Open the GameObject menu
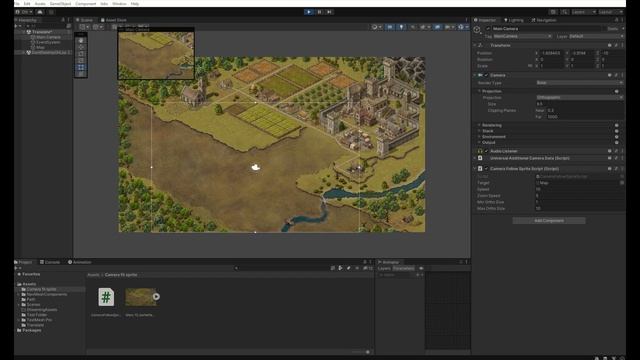Screen dimensions: 640x360 pos(60,4)
